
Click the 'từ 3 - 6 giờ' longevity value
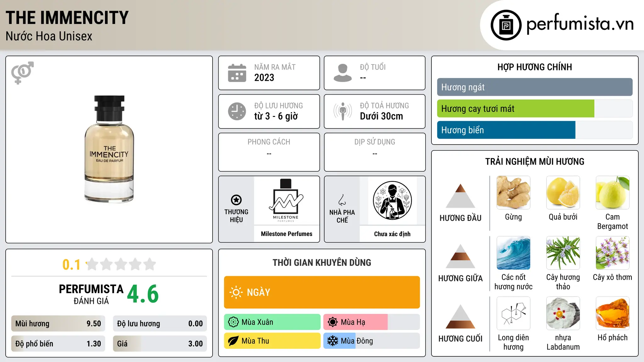pyautogui.click(x=276, y=116)
